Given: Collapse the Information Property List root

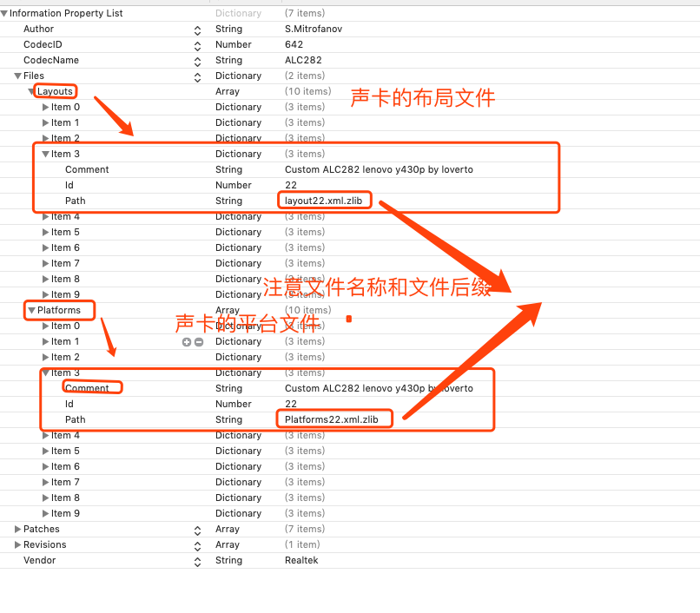Looking at the screenshot, I should tap(6, 13).
